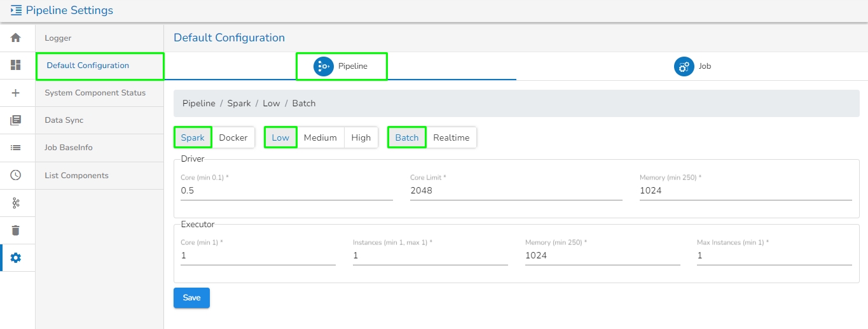Switch resource level to Medium

[320, 137]
